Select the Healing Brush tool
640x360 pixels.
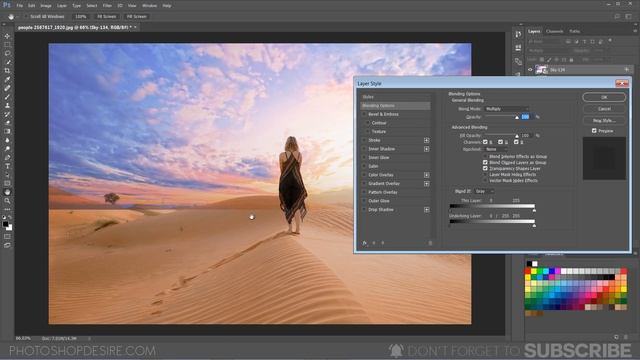(x=7, y=88)
